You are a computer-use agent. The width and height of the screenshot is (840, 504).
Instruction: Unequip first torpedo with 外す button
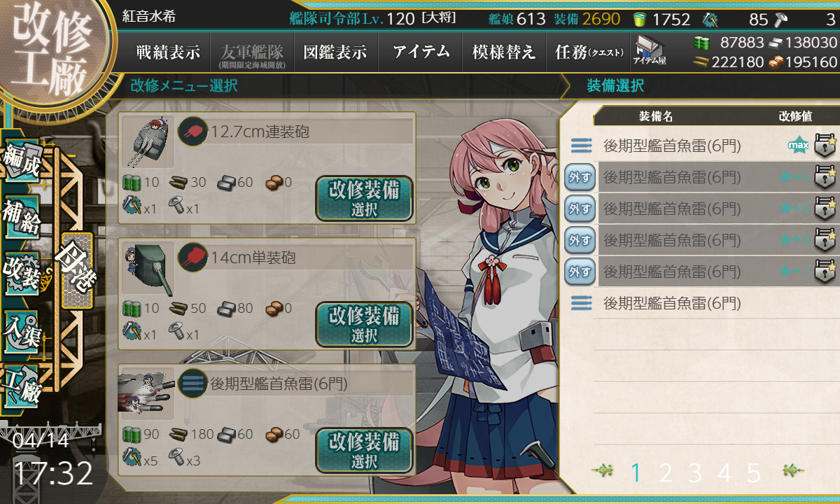tap(580, 178)
